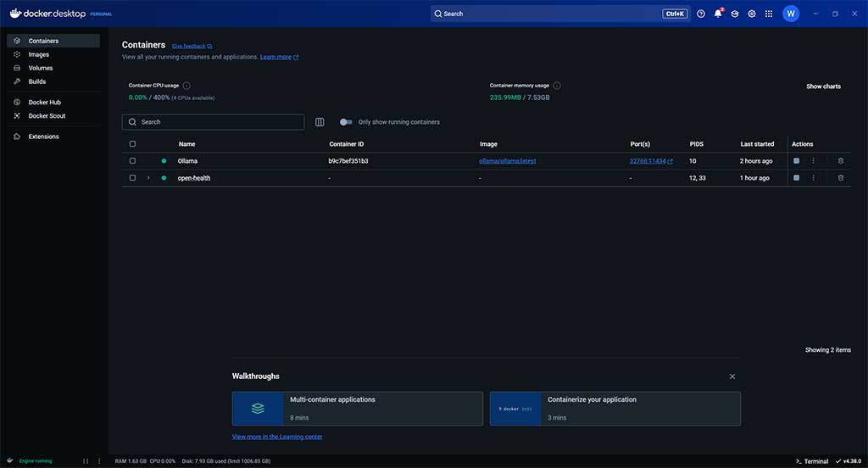
Task: Open the notifications bell
Action: pyautogui.click(x=718, y=14)
